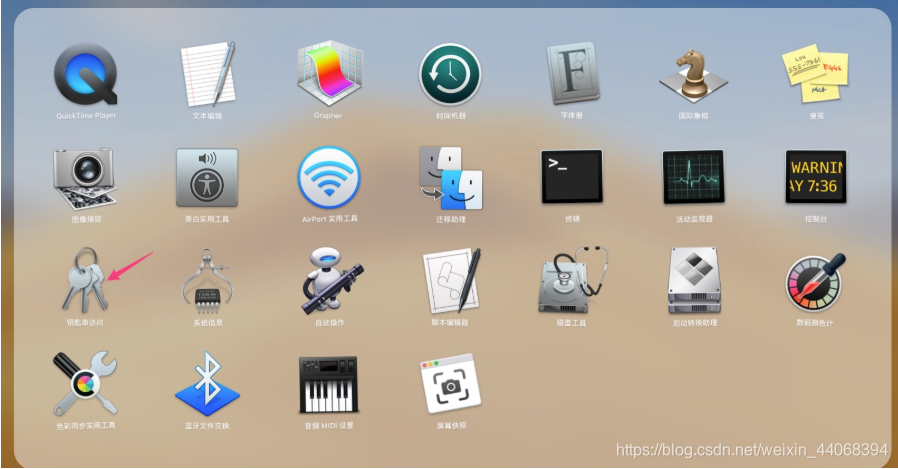Open the Chess (国际象棋) app
Image resolution: width=898 pixels, height=469 pixels.
pos(693,74)
